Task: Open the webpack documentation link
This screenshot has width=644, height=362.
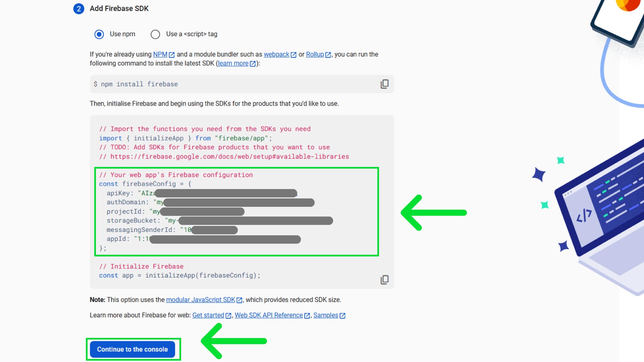Action: [x=276, y=54]
